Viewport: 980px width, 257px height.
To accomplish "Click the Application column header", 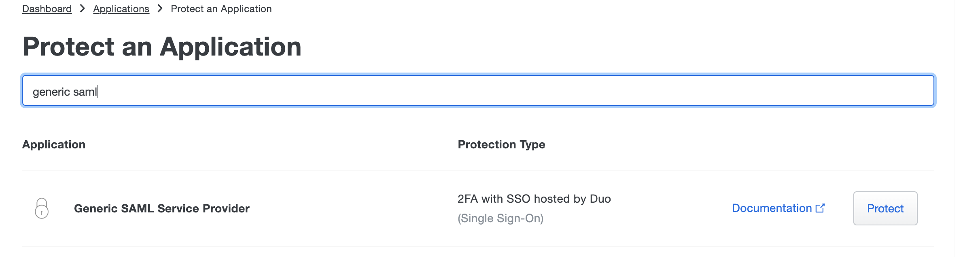I will 54,144.
